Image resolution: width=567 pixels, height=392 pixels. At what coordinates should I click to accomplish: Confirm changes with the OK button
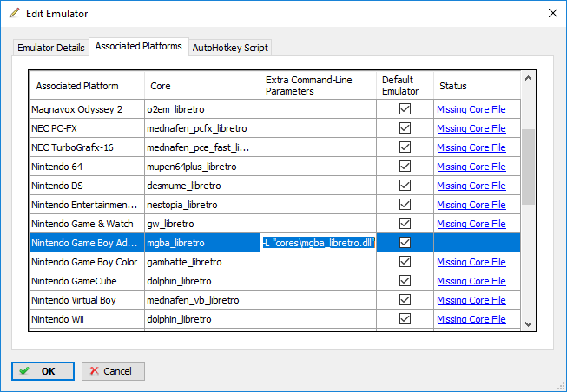point(43,371)
